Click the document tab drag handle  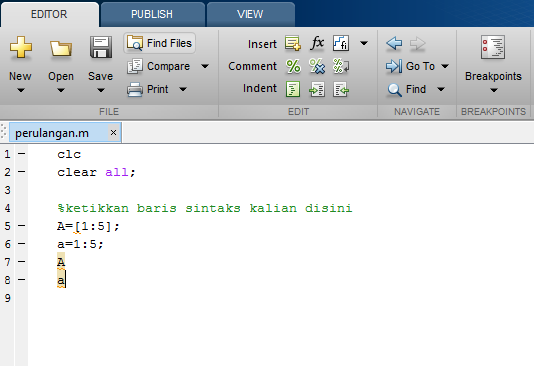[3, 132]
